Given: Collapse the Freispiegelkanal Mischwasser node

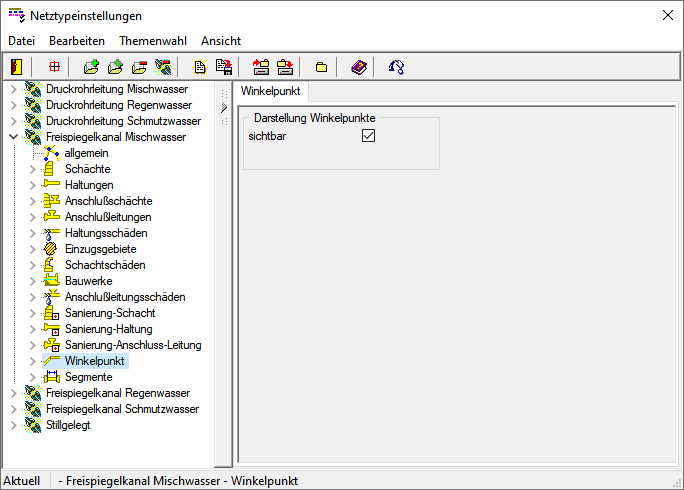Looking at the screenshot, I should [13, 137].
